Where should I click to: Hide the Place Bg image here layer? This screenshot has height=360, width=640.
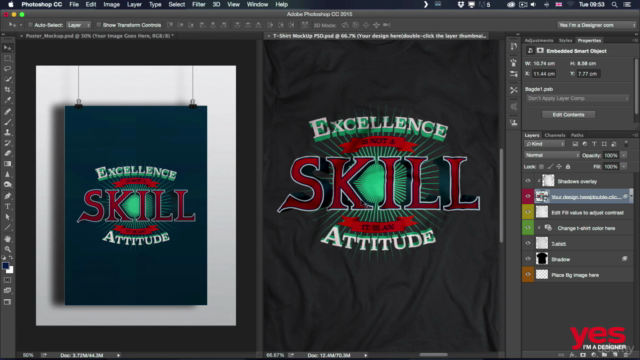pyautogui.click(x=528, y=274)
